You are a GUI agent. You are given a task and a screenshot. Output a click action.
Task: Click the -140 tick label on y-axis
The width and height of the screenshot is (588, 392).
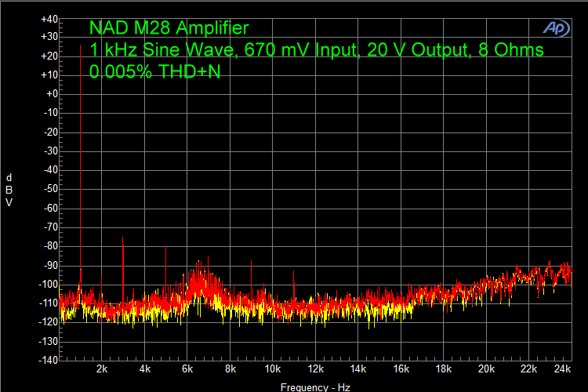coord(47,360)
